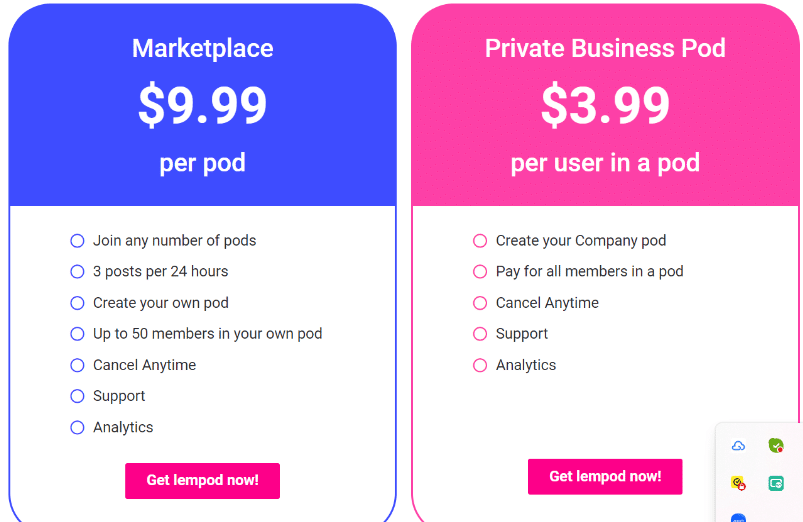Click bullet circle beside Create your Company pod
Image resolution: width=803 pixels, height=522 pixels.
pos(480,241)
